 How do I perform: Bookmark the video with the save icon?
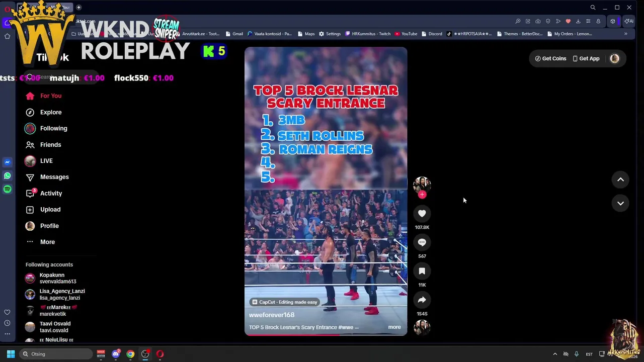click(422, 271)
